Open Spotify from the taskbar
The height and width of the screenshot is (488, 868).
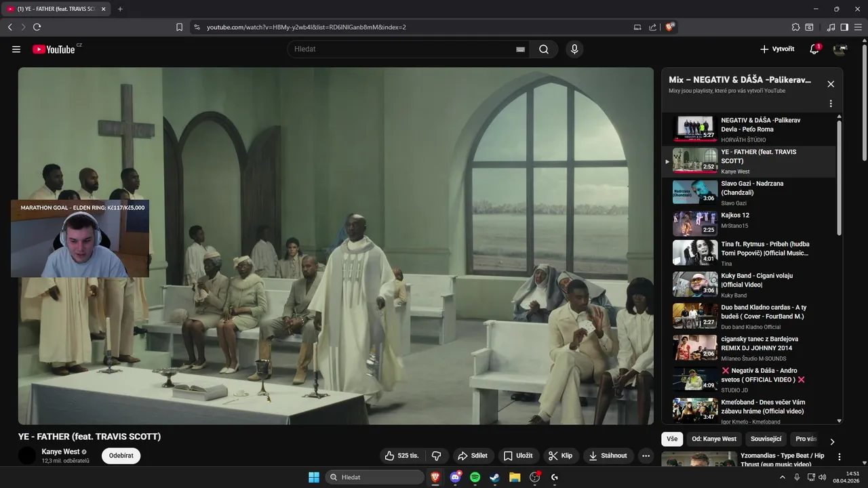pyautogui.click(x=475, y=477)
